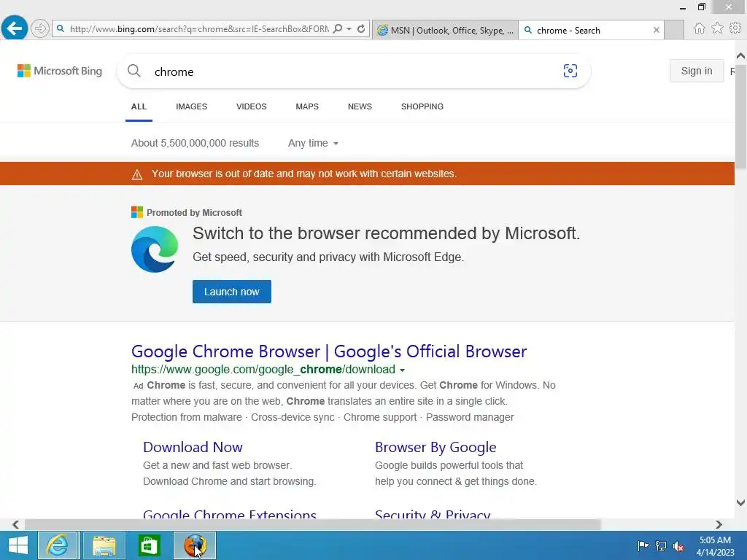Open Internet Explorer in taskbar

57,545
